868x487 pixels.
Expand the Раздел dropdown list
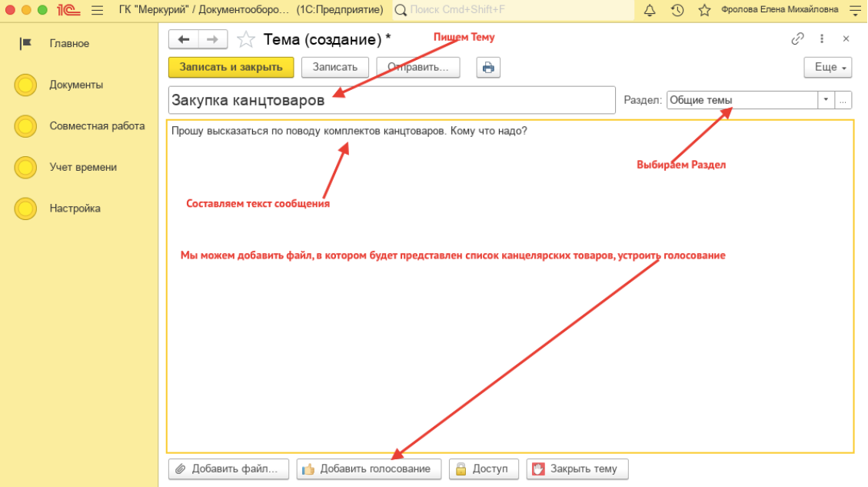point(826,100)
